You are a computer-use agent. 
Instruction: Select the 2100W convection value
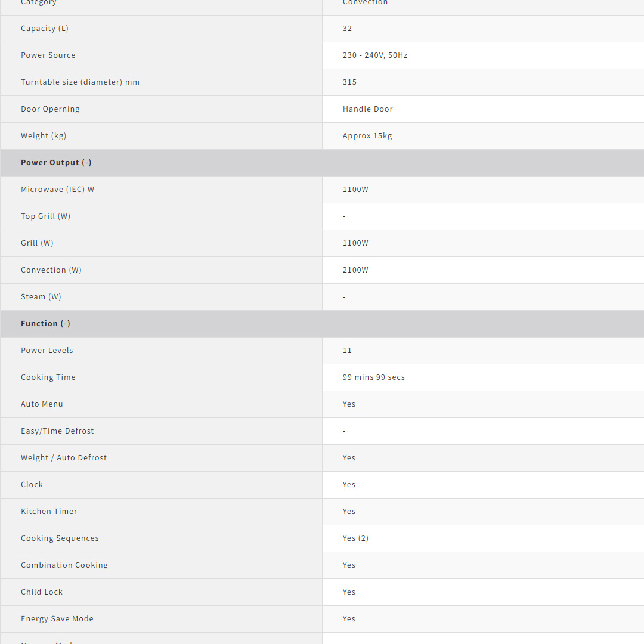(355, 270)
